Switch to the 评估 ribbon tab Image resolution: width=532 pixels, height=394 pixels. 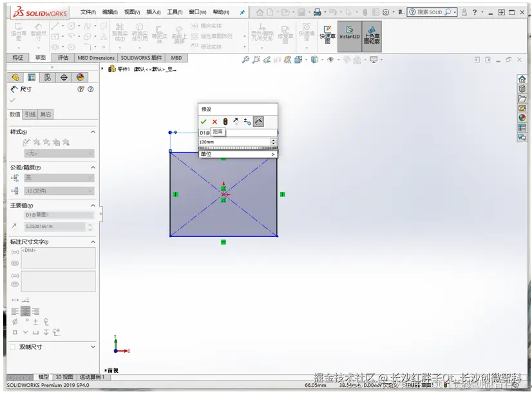click(x=62, y=58)
